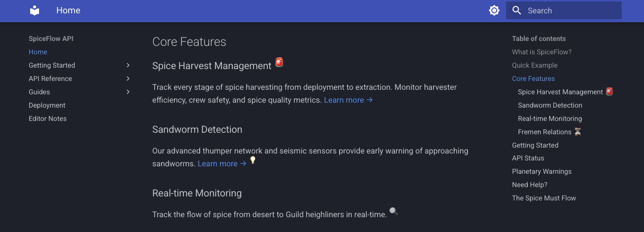Image resolution: width=644 pixels, height=232 pixels.
Task: Click the hourglass icon beside Fremen Relations
Action: click(577, 132)
